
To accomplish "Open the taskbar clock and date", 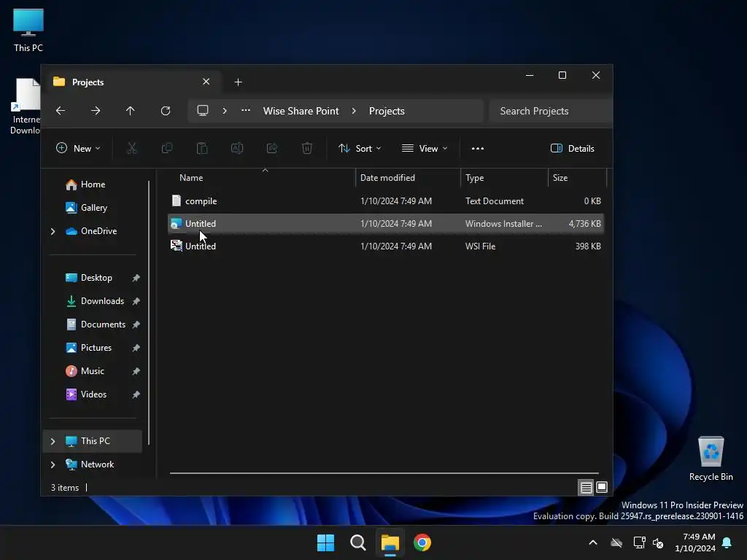I will click(x=694, y=542).
